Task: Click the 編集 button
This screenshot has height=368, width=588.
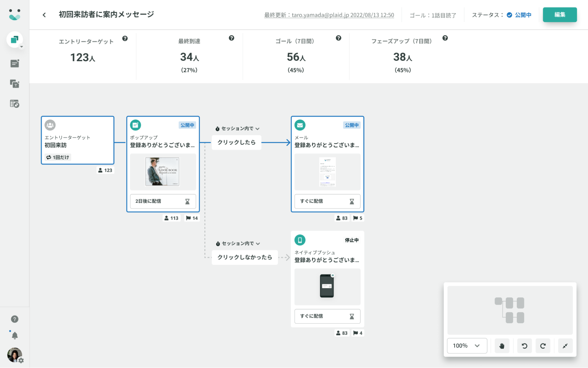Action: (559, 15)
